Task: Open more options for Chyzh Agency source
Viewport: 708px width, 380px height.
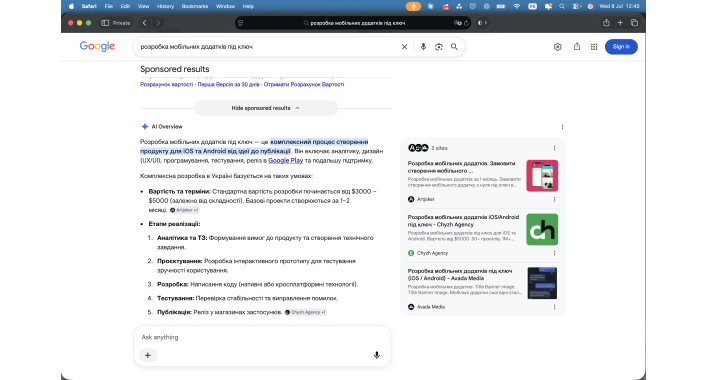Action: coord(554,253)
